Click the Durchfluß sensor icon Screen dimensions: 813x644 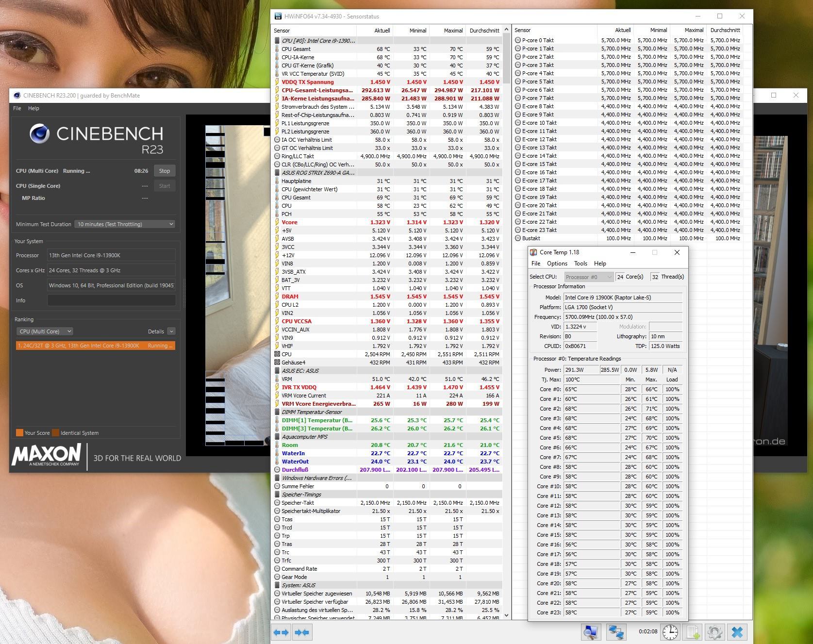[x=277, y=470]
